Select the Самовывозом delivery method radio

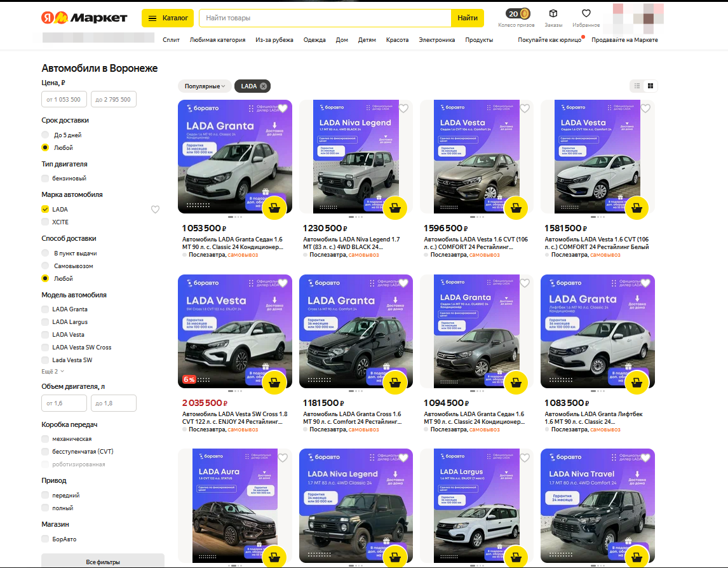pos(45,266)
